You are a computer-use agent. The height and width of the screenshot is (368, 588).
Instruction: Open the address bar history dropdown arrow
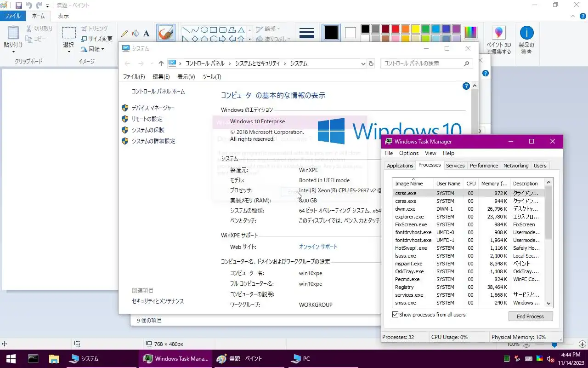pyautogui.click(x=363, y=63)
